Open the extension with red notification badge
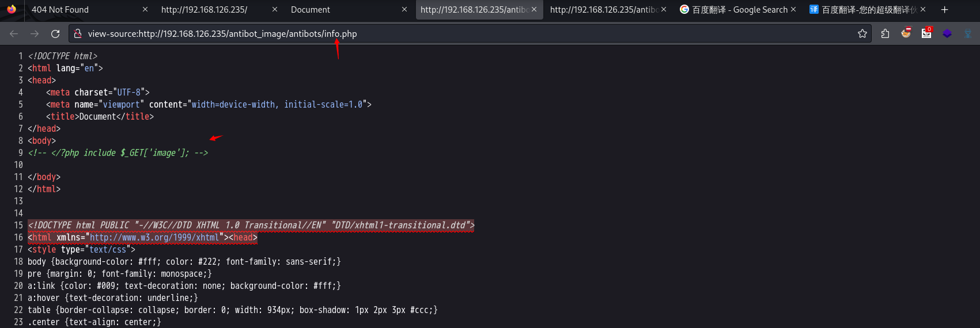The image size is (980, 328). [x=926, y=33]
